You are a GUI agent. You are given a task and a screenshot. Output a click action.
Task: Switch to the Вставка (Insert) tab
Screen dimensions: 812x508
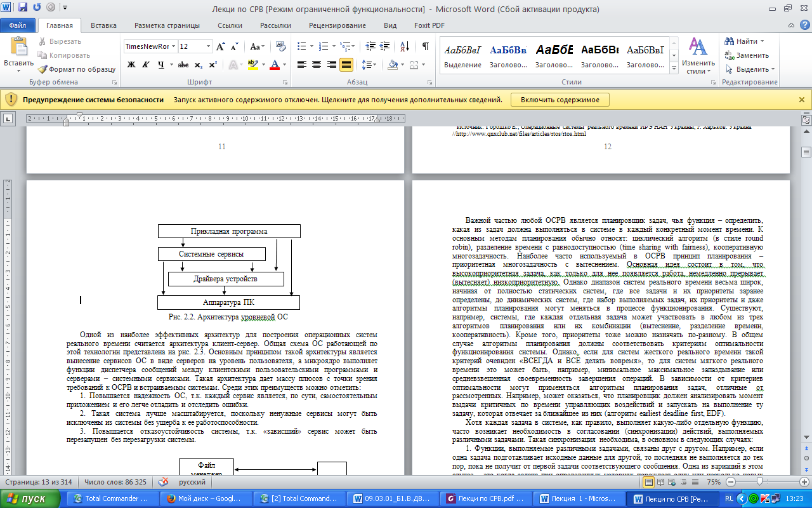pyautogui.click(x=103, y=25)
